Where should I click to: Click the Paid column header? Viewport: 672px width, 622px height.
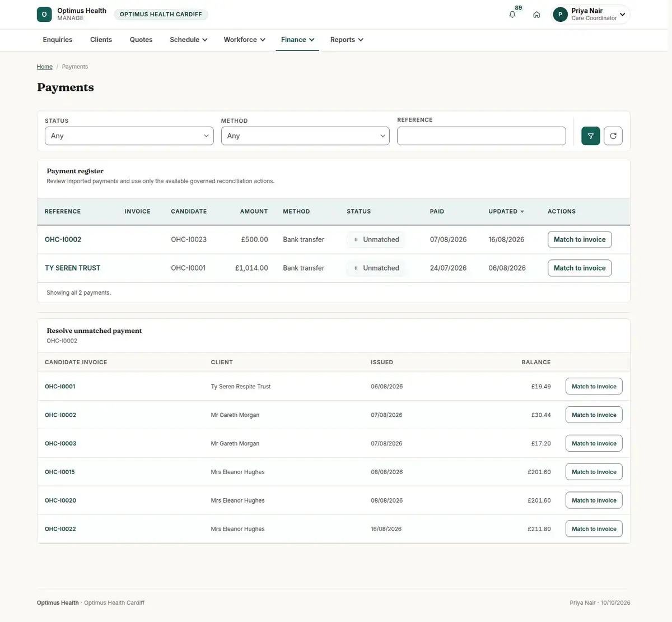tap(437, 212)
